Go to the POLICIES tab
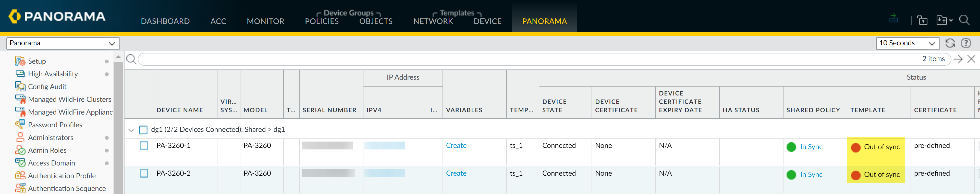Image resolution: width=980 pixels, height=194 pixels. (x=322, y=21)
